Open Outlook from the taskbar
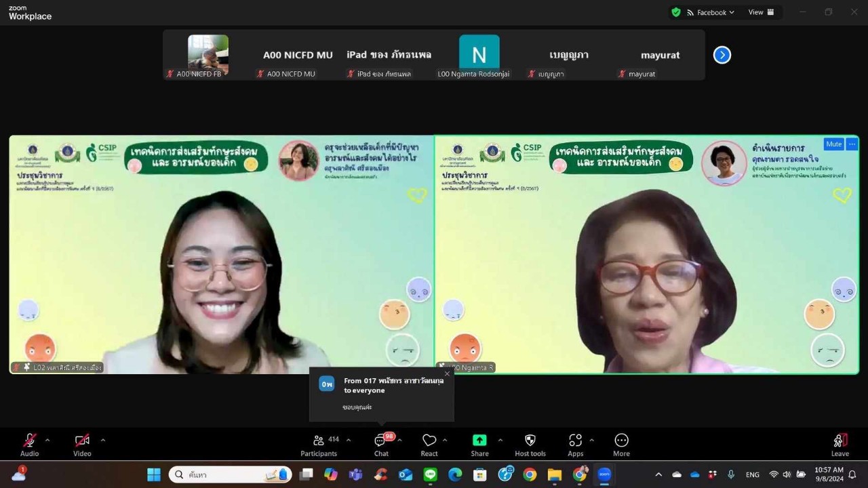Viewport: 868px width, 488px height. click(406, 474)
